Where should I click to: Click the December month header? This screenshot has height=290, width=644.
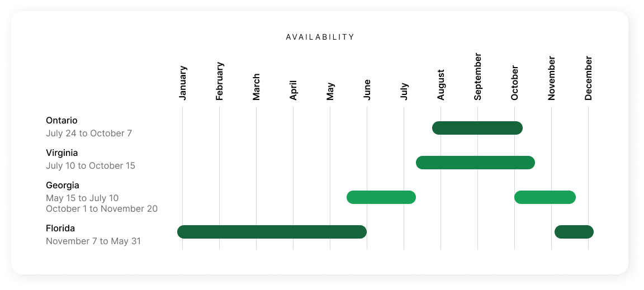589,78
